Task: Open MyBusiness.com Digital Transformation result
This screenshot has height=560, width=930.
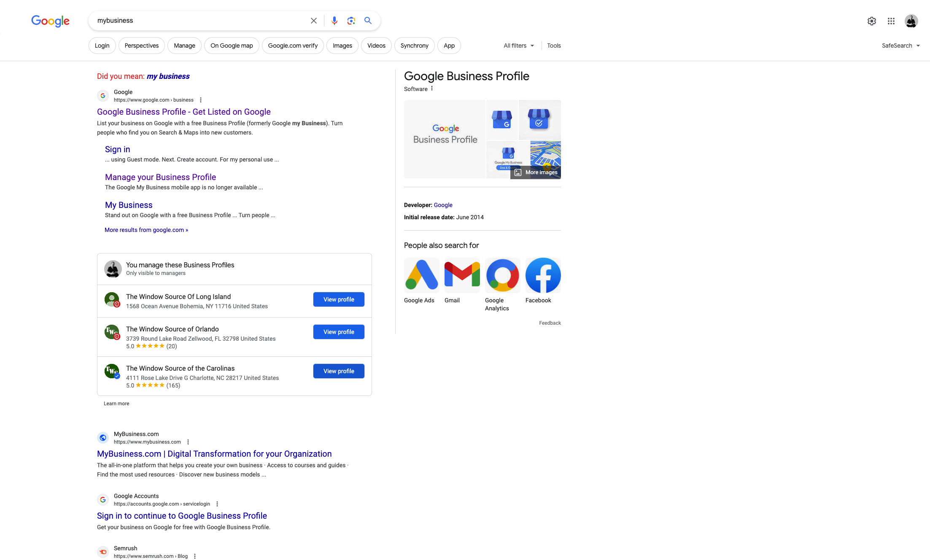Action: [x=214, y=454]
